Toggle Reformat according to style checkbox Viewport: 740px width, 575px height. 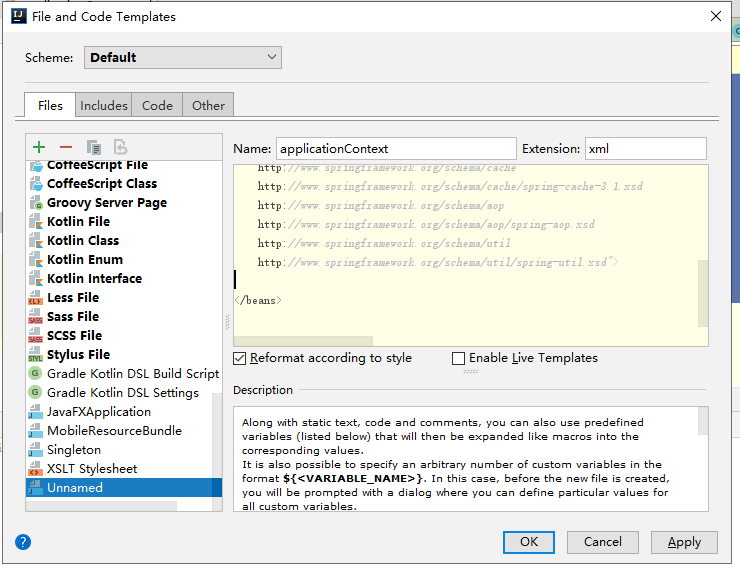pos(240,358)
